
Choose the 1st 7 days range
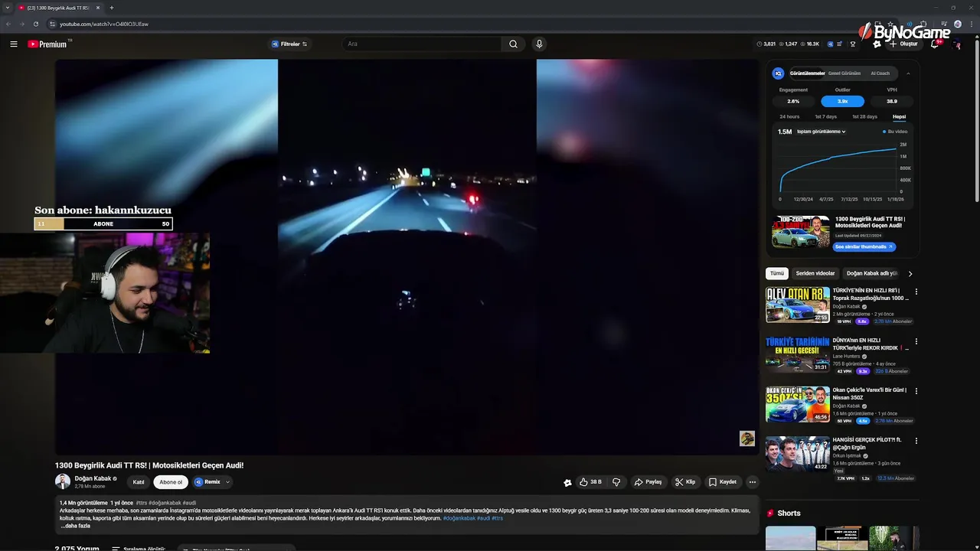(x=825, y=117)
